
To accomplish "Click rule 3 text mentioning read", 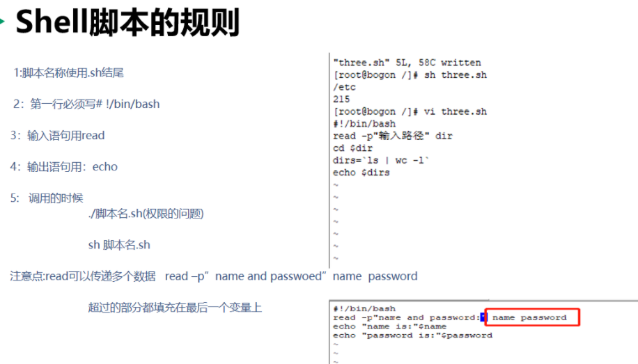I will [x=57, y=136].
